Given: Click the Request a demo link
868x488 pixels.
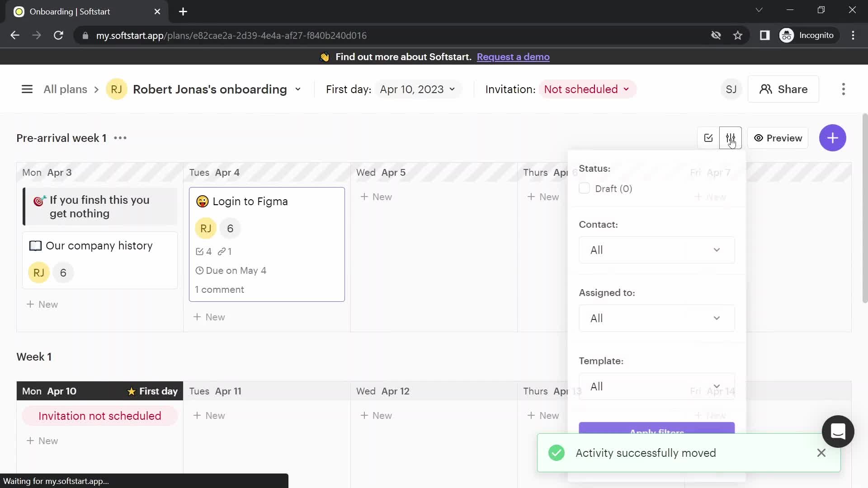Looking at the screenshot, I should pyautogui.click(x=513, y=56).
